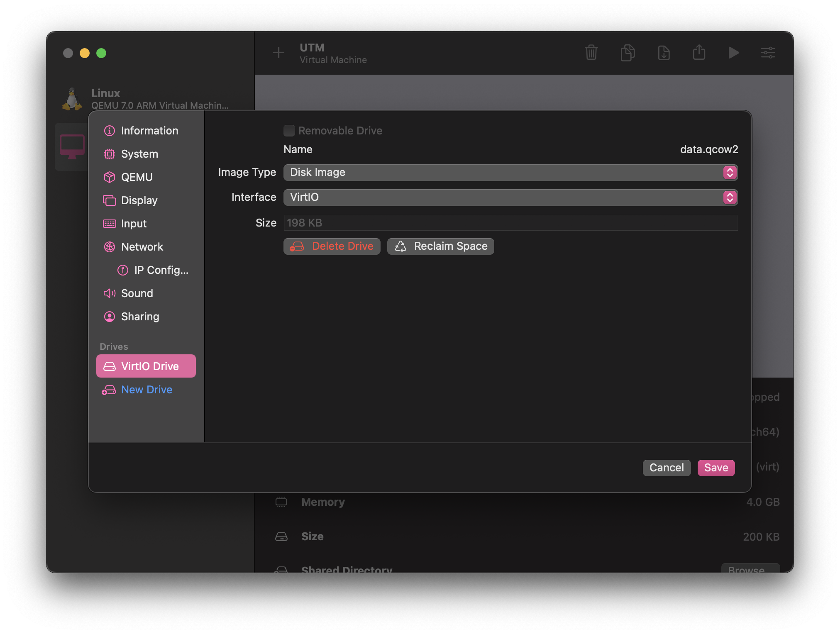Click New Drive in the sidebar
This screenshot has height=634, width=840.
pos(146,390)
